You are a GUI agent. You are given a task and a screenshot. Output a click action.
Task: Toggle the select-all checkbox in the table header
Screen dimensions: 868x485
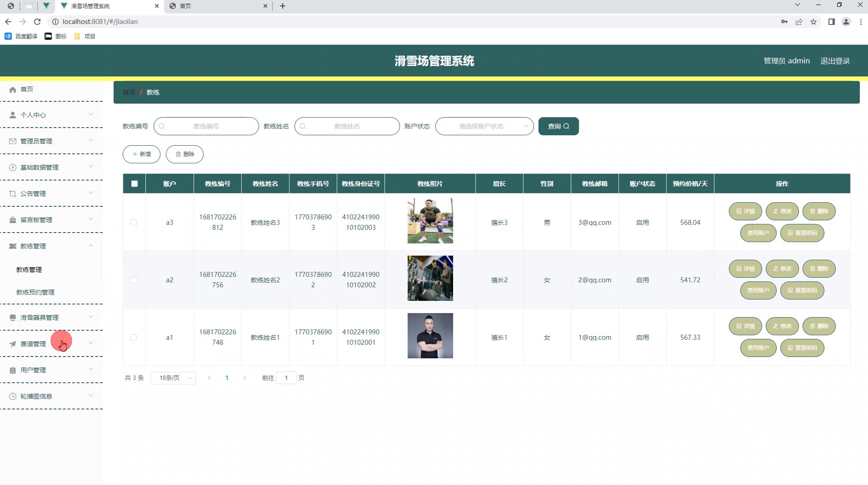click(x=134, y=184)
